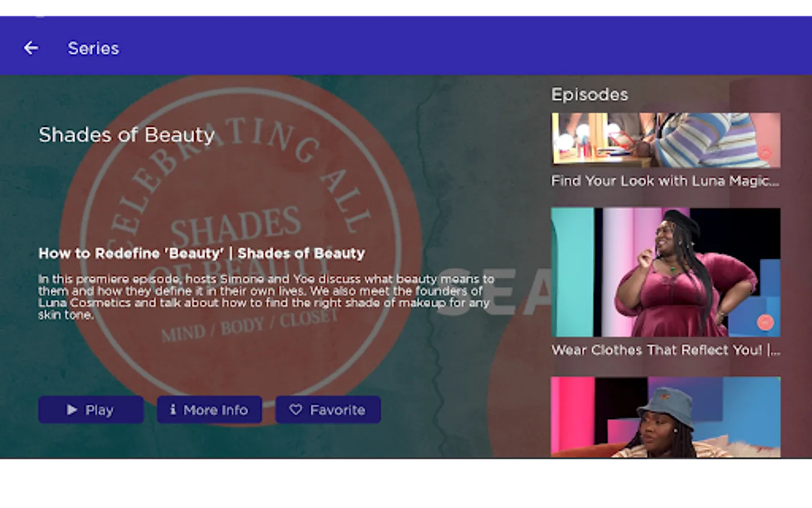
Task: Click the Shades of Beauty series title
Action: [x=127, y=135]
